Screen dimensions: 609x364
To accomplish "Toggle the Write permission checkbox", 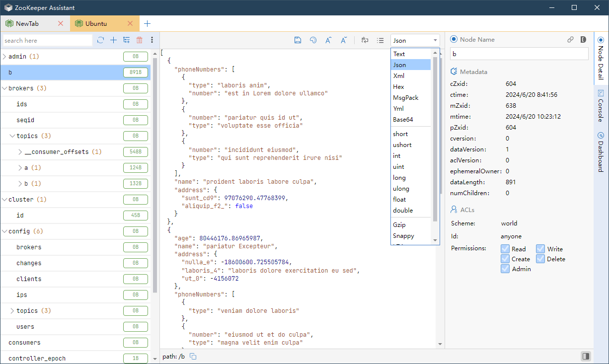I will [540, 249].
